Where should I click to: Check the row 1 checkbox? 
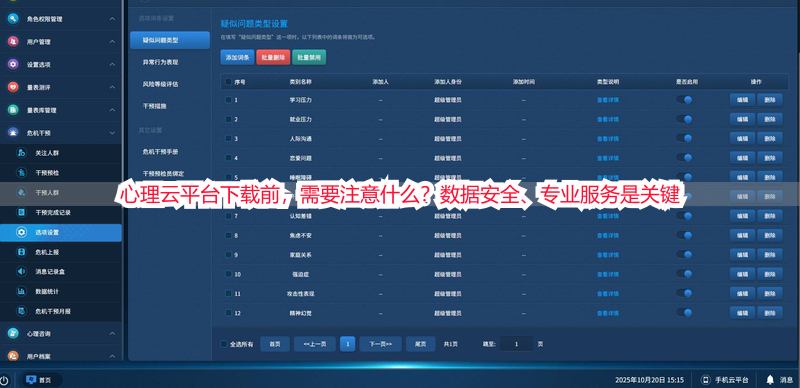click(x=229, y=100)
